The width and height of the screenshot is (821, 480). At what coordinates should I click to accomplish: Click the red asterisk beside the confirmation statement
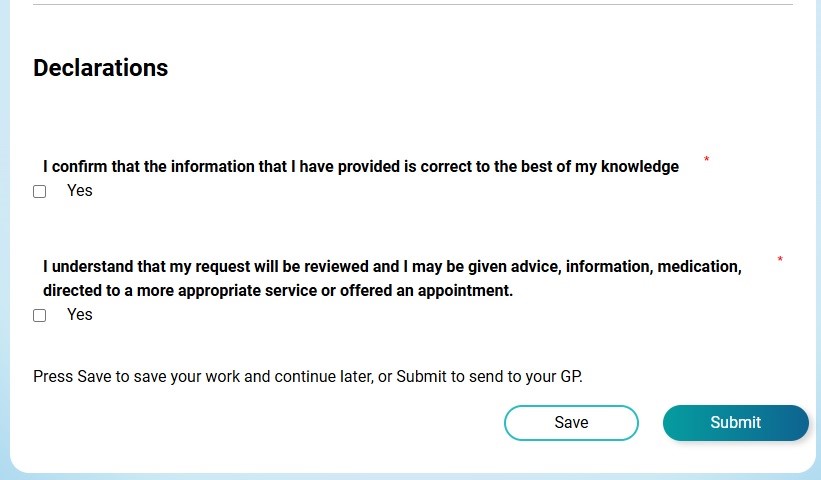click(x=707, y=160)
